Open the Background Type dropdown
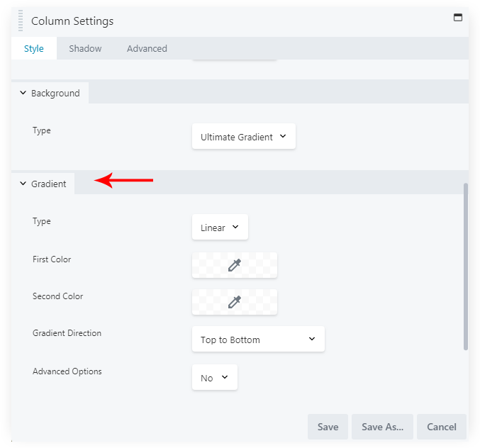The image size is (480, 448). [x=243, y=137]
